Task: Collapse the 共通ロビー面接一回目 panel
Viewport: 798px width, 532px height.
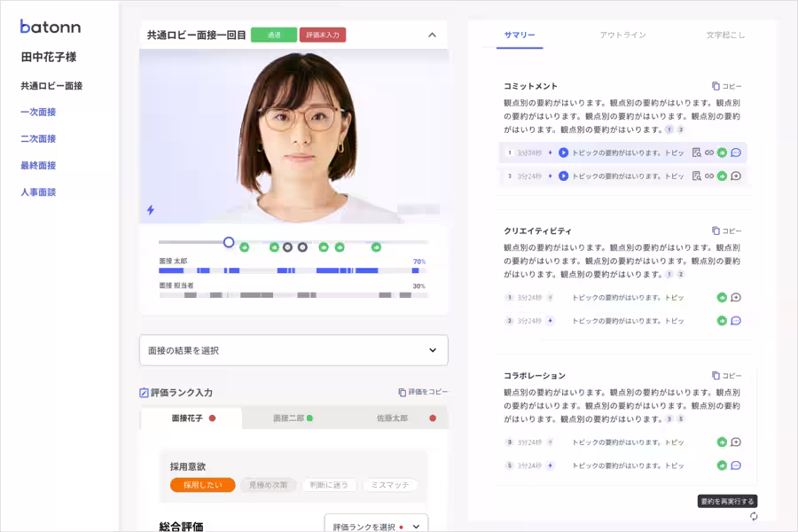Action: pos(434,35)
